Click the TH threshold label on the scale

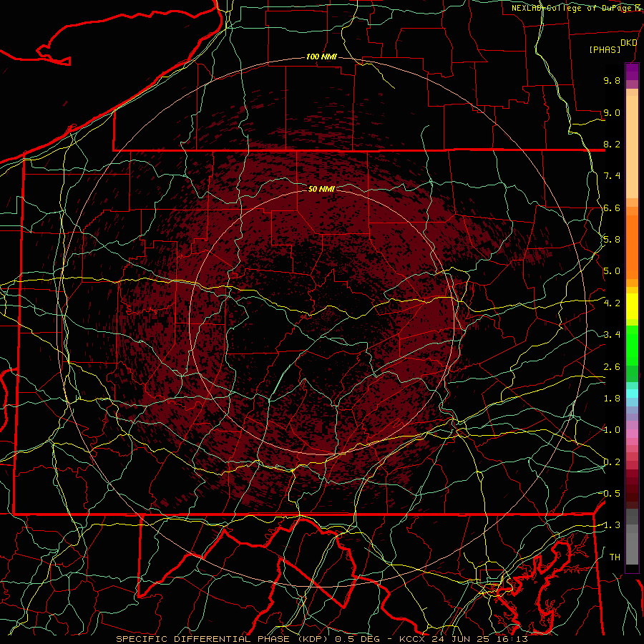pos(615,557)
